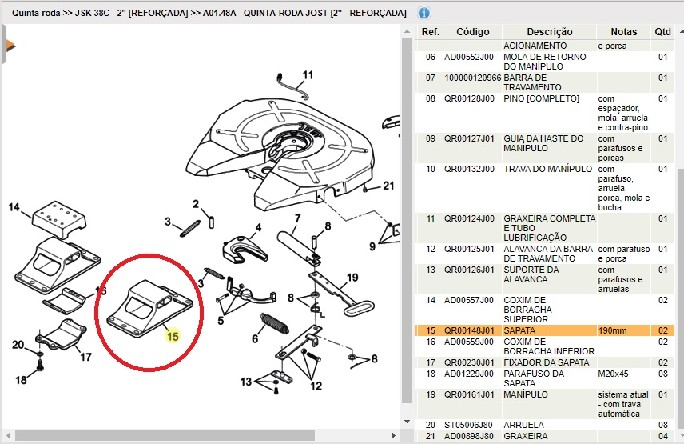Select the MANÍPULO row with ref 19
This screenshot has height=444, width=684.
point(545,399)
